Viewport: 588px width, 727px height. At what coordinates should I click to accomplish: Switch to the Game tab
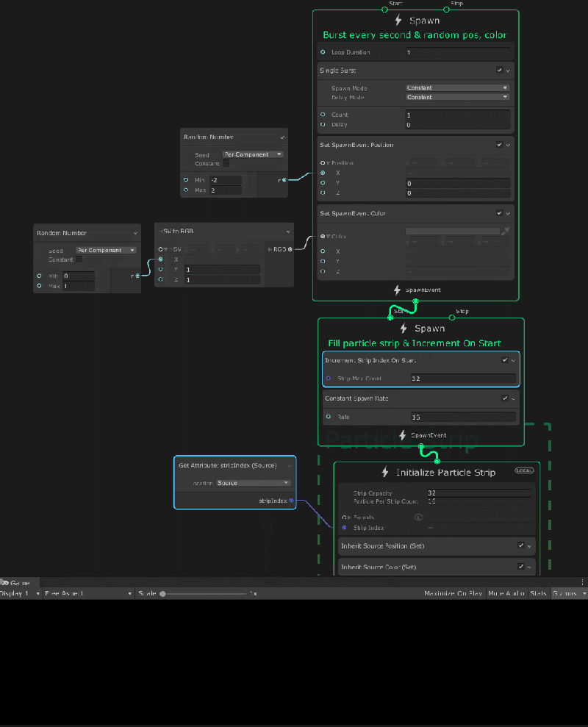point(18,582)
